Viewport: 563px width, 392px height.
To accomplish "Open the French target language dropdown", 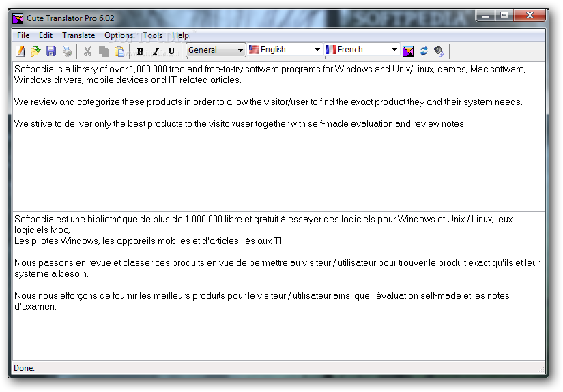I will pyautogui.click(x=362, y=50).
